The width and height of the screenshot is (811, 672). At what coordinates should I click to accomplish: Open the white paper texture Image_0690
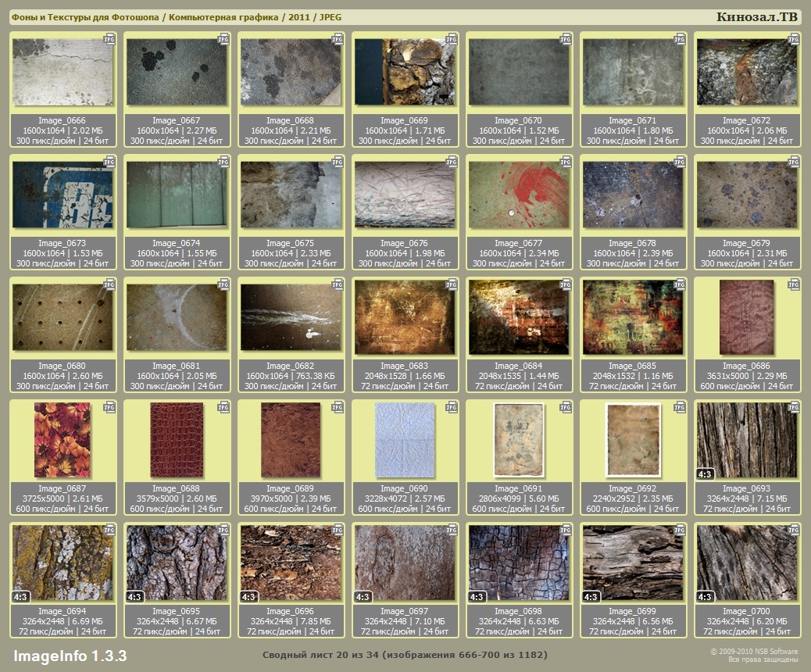405,440
